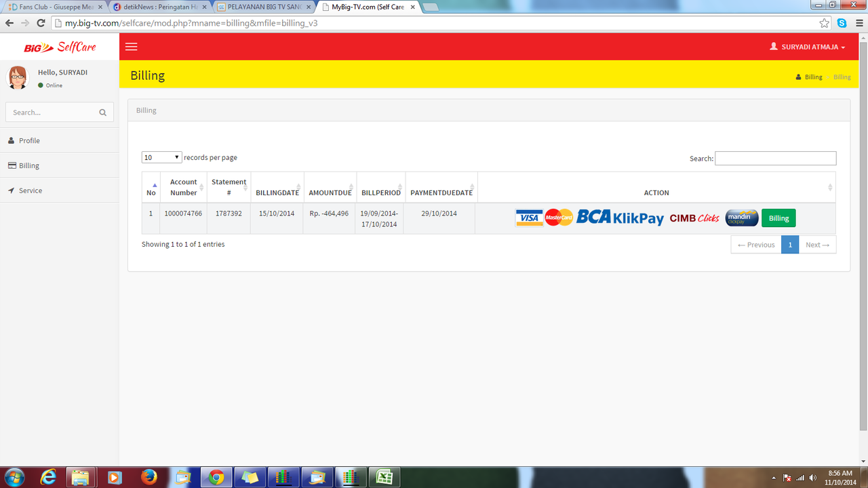Click the browser address bar
Screen dimensions: 868x488
[x=434, y=23]
